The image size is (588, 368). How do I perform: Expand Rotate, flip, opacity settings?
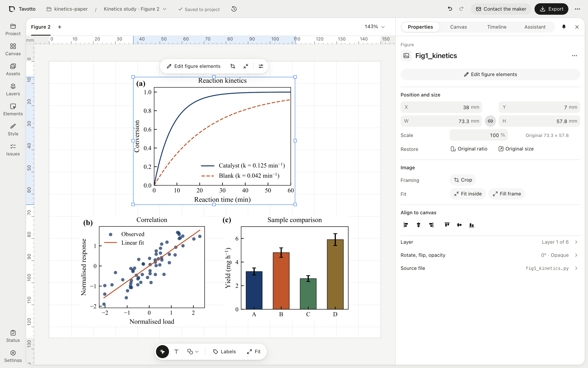click(490, 255)
